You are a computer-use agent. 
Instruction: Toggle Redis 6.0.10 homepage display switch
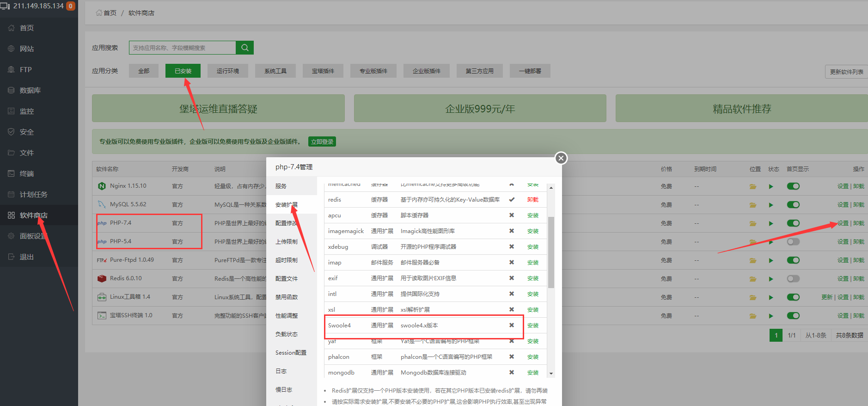coord(793,278)
